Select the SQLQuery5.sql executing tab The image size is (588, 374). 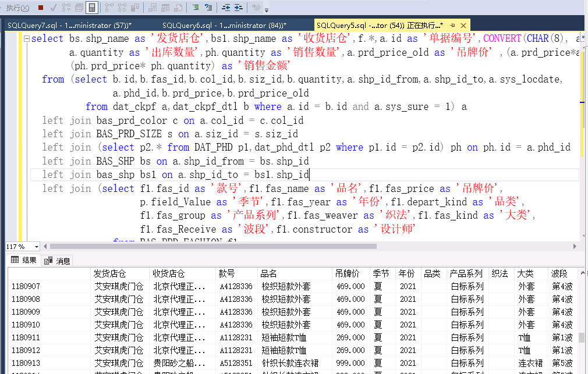point(380,25)
